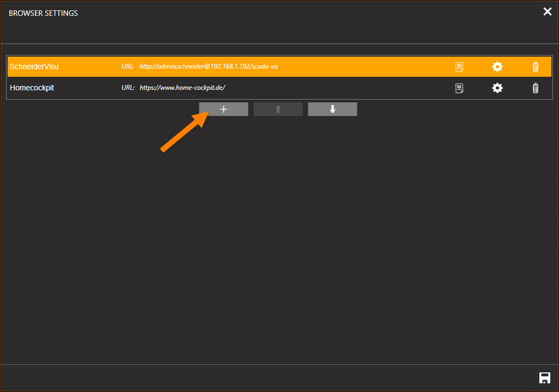Open the page editor icon for Homecockpit
This screenshot has width=559, height=392.
tap(459, 88)
